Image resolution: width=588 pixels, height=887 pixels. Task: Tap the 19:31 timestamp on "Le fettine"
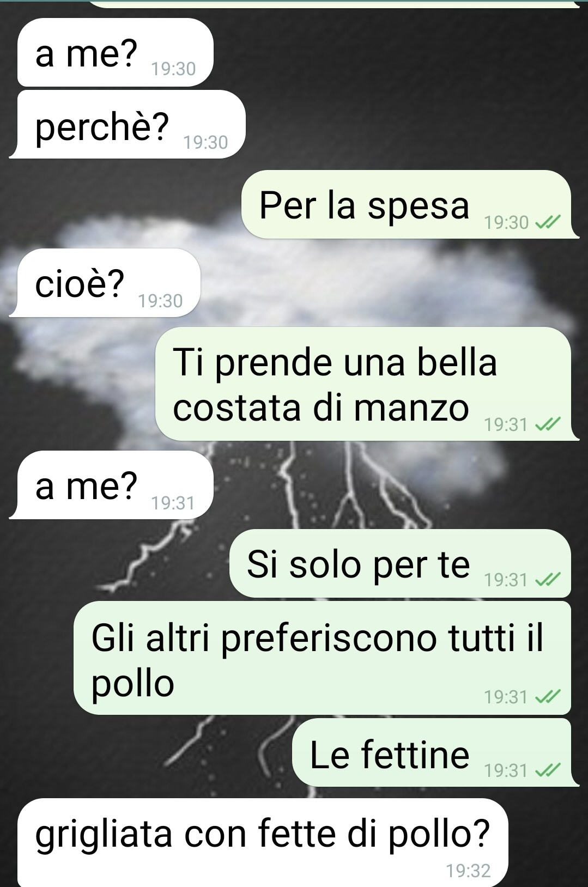pyautogui.click(x=506, y=770)
